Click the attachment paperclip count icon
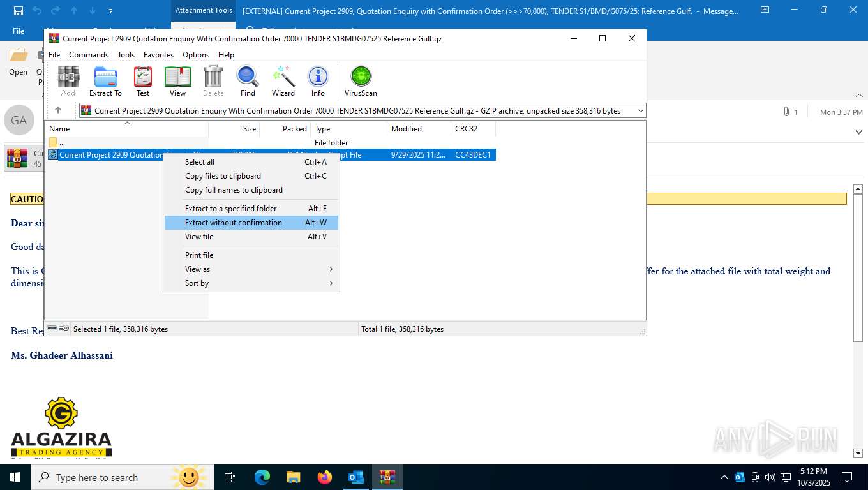This screenshot has height=490, width=868. pos(790,112)
